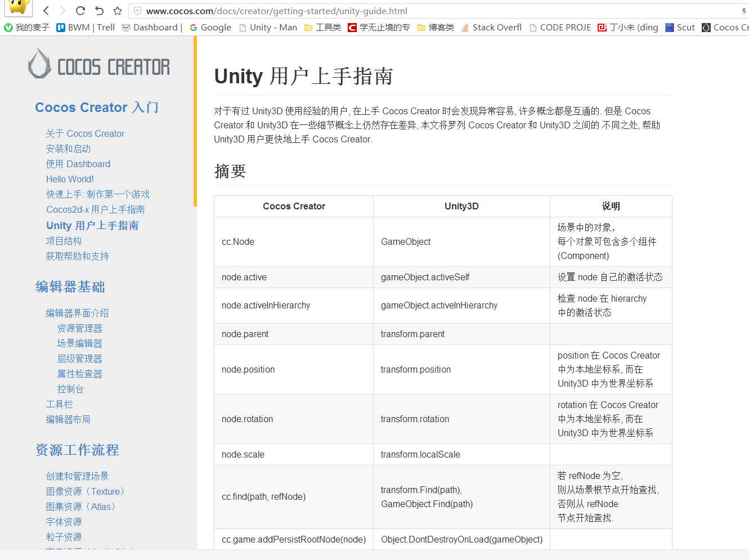This screenshot has height=560, width=749.
Task: Open 图集资源（Atlas）sidebar link
Action: pos(80,507)
